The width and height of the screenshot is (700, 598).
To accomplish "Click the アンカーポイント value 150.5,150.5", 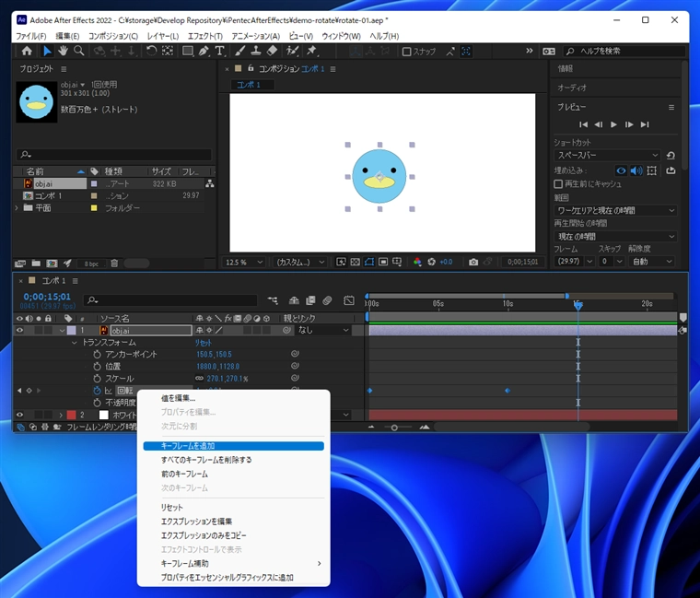I will click(x=214, y=354).
